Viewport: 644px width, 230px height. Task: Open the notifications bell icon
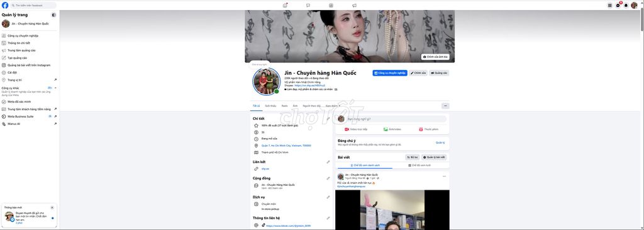(626, 5)
